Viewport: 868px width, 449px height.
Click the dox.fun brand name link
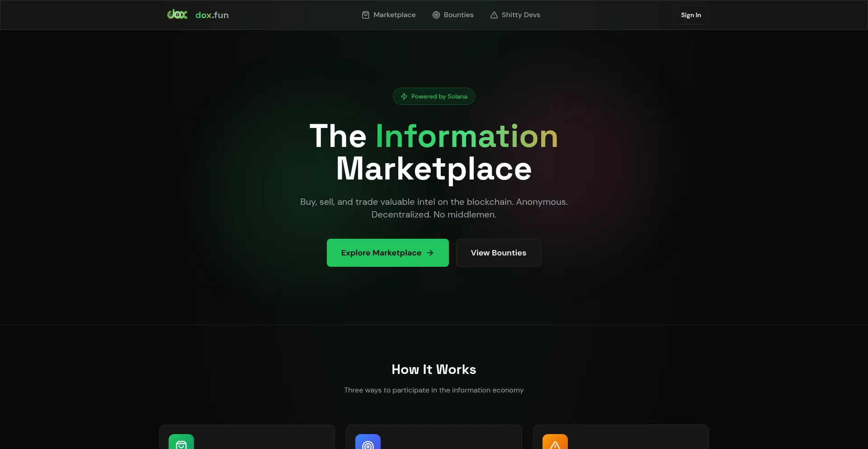(212, 15)
